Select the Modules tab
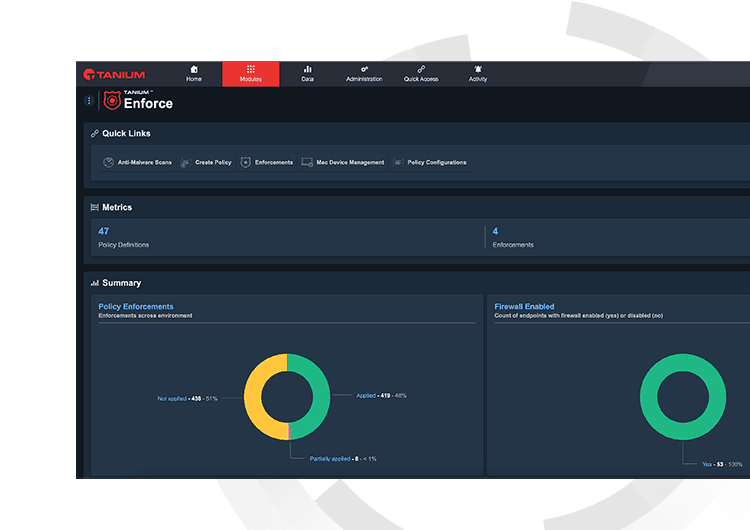 point(251,74)
